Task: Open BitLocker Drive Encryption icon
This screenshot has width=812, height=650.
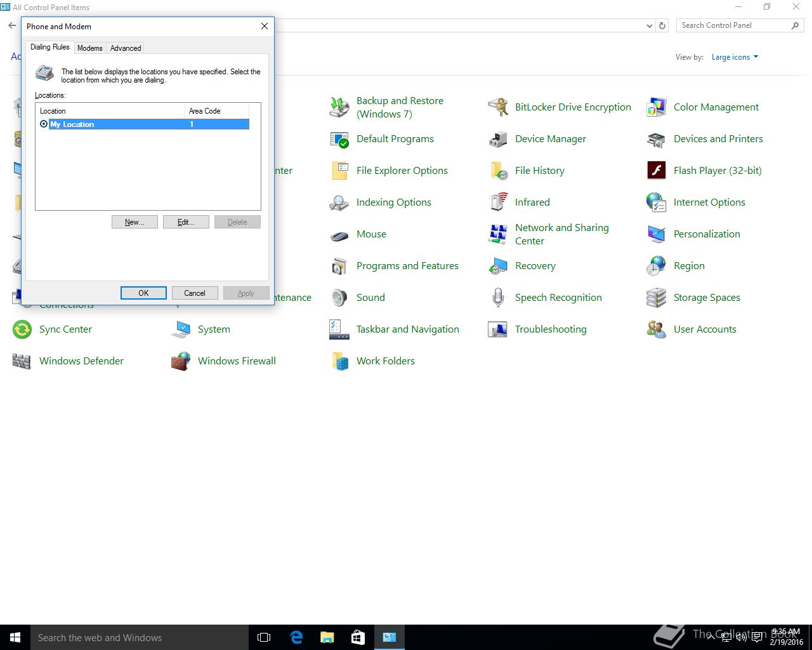Action: coord(498,107)
